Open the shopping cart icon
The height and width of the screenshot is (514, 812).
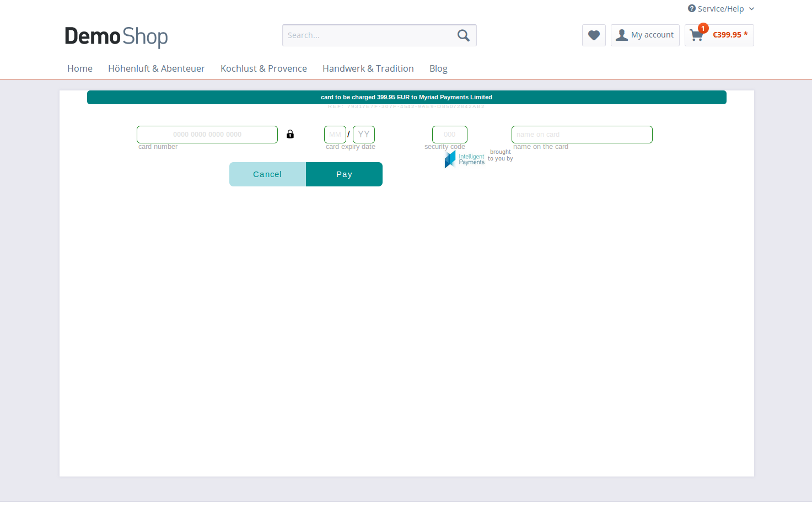[x=696, y=35]
